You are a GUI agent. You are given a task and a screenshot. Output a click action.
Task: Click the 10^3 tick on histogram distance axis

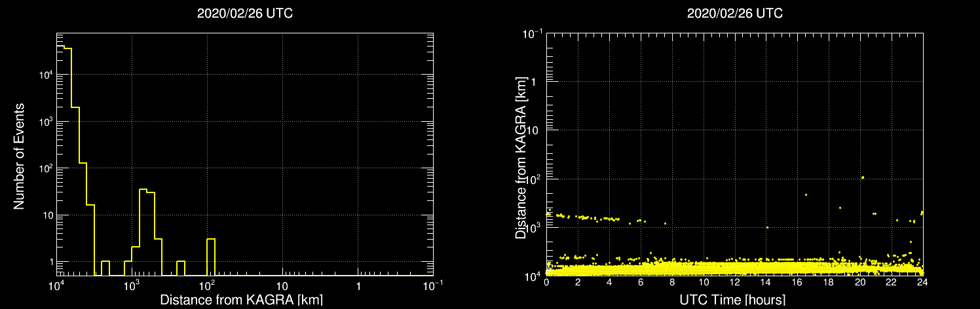click(x=132, y=285)
